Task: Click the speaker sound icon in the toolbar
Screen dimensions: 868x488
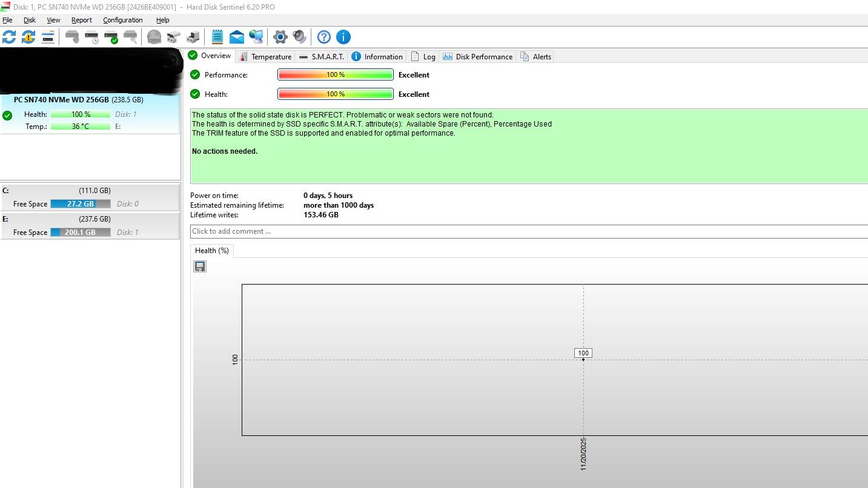Action: 299,37
